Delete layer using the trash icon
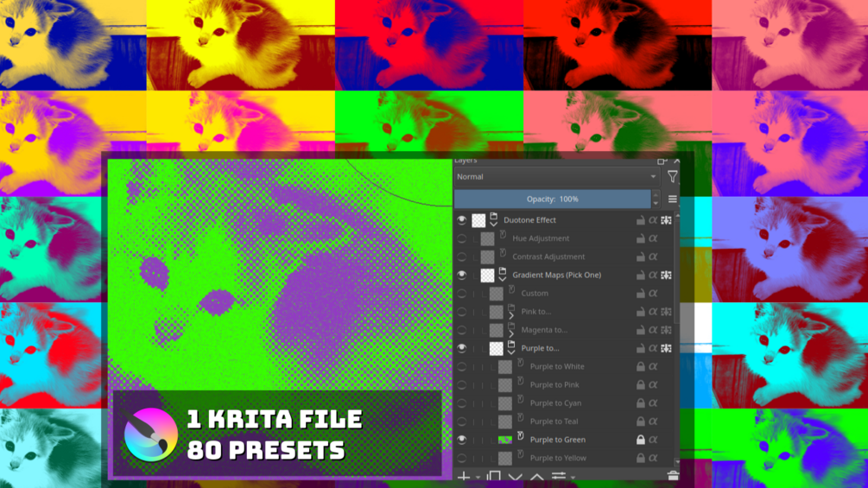 [x=673, y=476]
